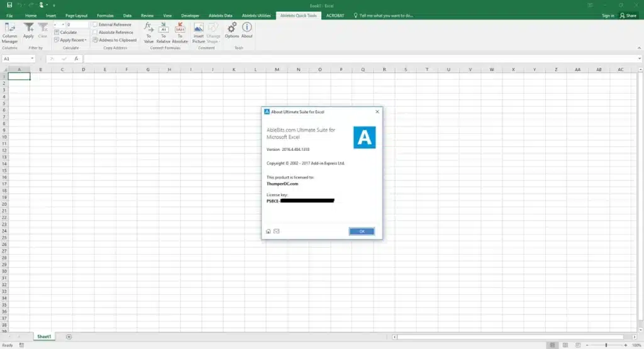The image size is (644, 349).
Task: Click the email envelope icon in About dialog
Action: click(x=277, y=231)
